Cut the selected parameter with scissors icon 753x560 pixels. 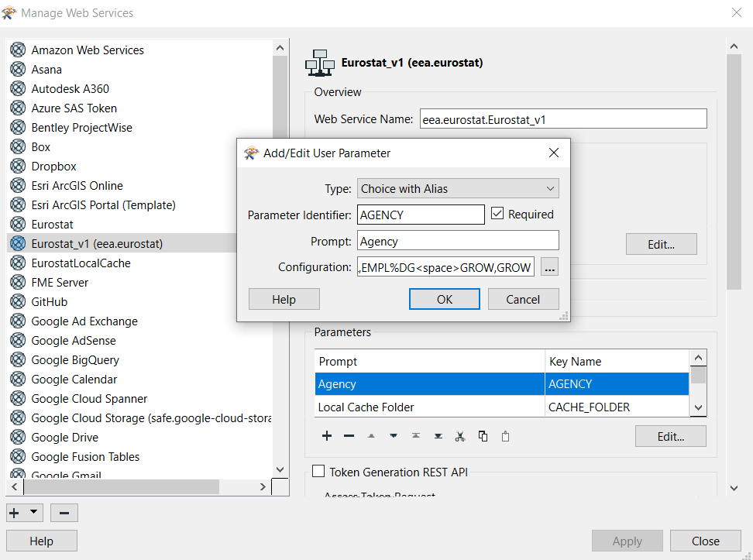[x=460, y=436]
